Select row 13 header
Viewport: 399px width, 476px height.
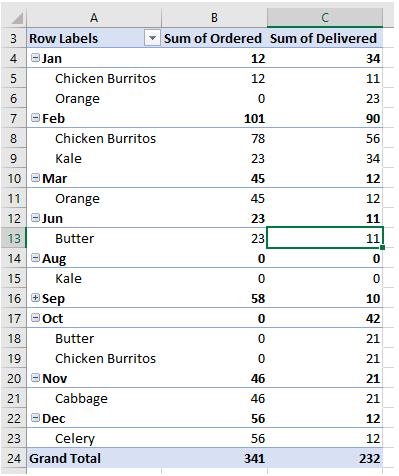13,238
